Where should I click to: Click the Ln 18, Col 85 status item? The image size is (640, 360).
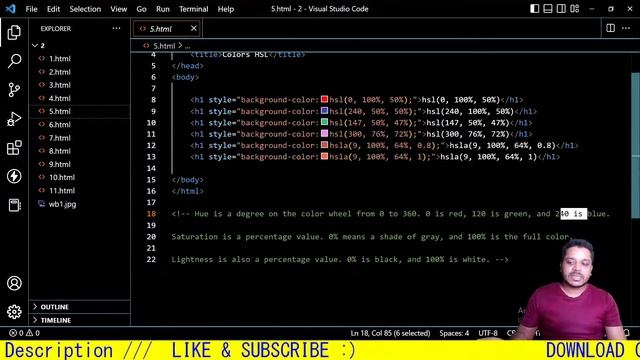[x=390, y=333]
